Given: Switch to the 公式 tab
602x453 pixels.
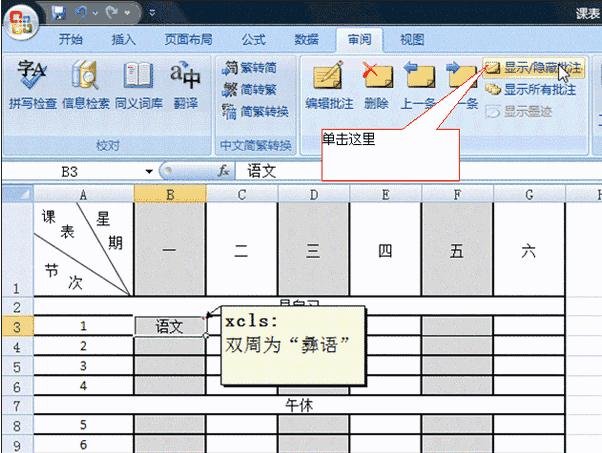Looking at the screenshot, I should (253, 39).
